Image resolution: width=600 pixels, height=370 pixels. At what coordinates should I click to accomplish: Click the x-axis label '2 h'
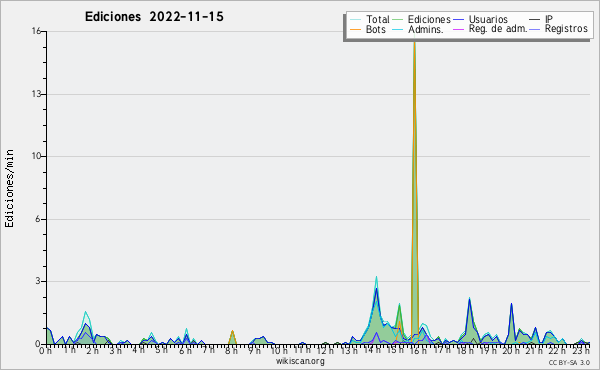tap(93, 350)
